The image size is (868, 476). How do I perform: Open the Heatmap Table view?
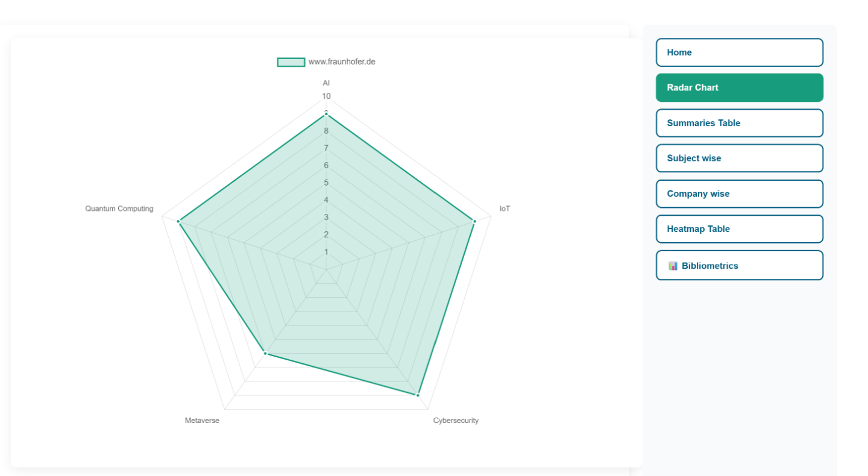[739, 229]
